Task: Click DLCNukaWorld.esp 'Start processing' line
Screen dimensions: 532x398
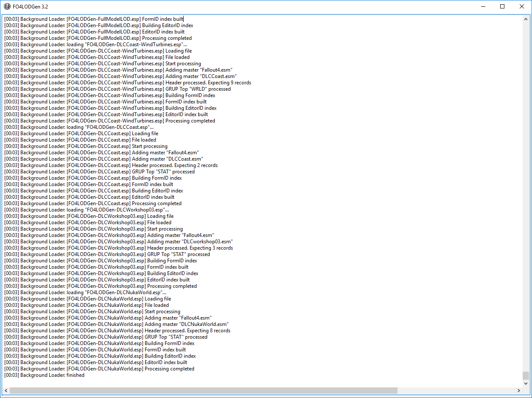Action: pyautogui.click(x=92, y=312)
